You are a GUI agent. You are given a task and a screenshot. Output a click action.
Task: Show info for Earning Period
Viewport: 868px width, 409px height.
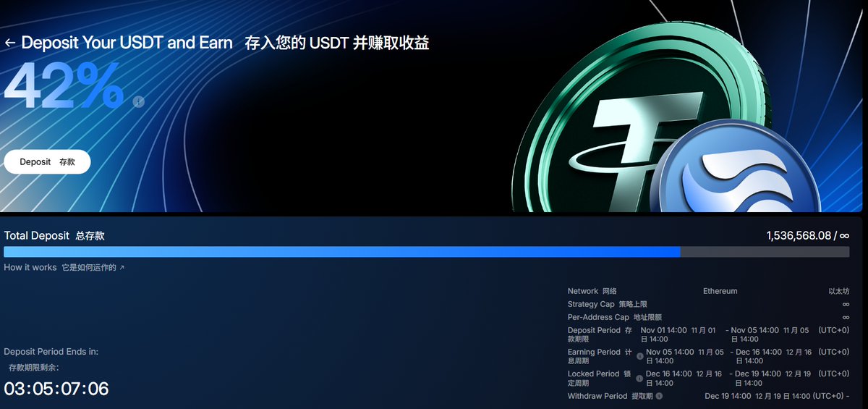(x=640, y=356)
